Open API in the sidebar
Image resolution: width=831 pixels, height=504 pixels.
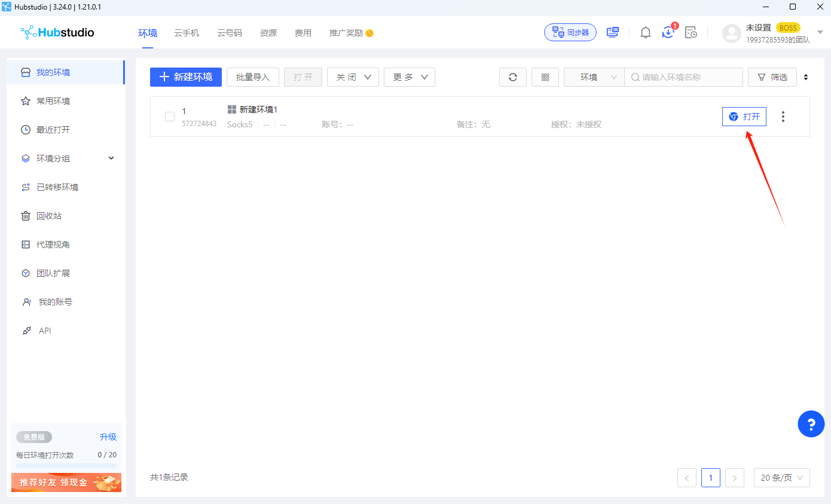[x=66, y=331]
